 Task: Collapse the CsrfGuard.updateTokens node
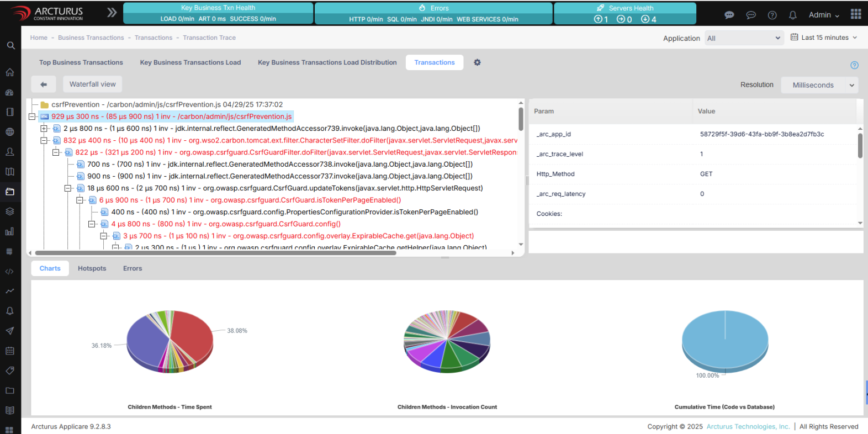tap(68, 188)
